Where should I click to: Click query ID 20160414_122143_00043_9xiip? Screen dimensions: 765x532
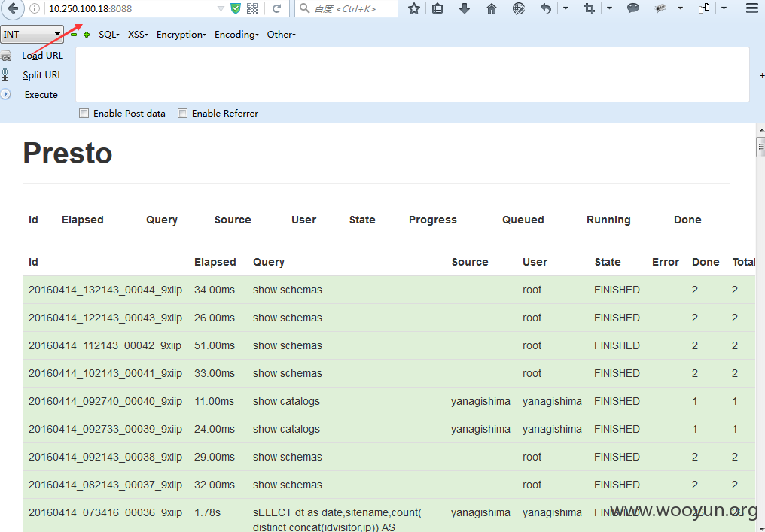tap(105, 318)
